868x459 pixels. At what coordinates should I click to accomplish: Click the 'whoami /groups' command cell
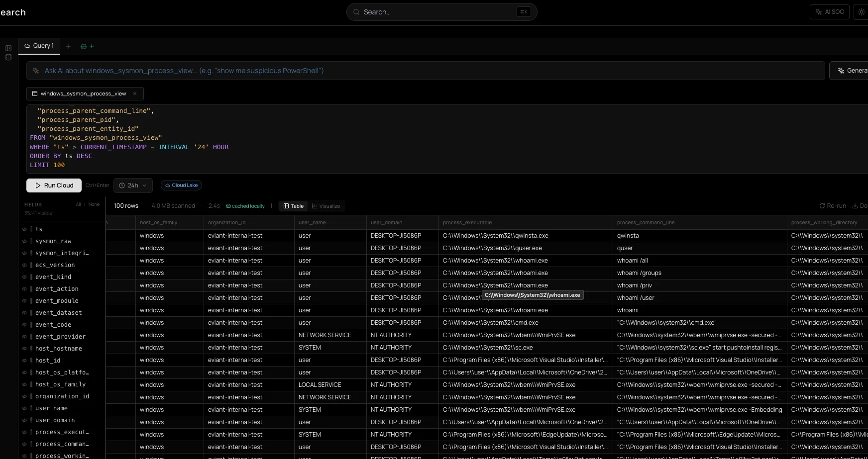700,273
